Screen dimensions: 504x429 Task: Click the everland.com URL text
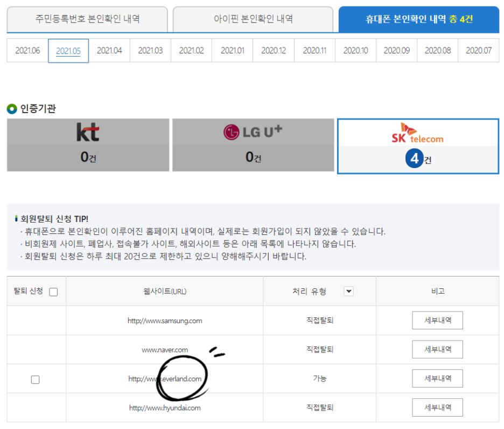click(x=165, y=379)
